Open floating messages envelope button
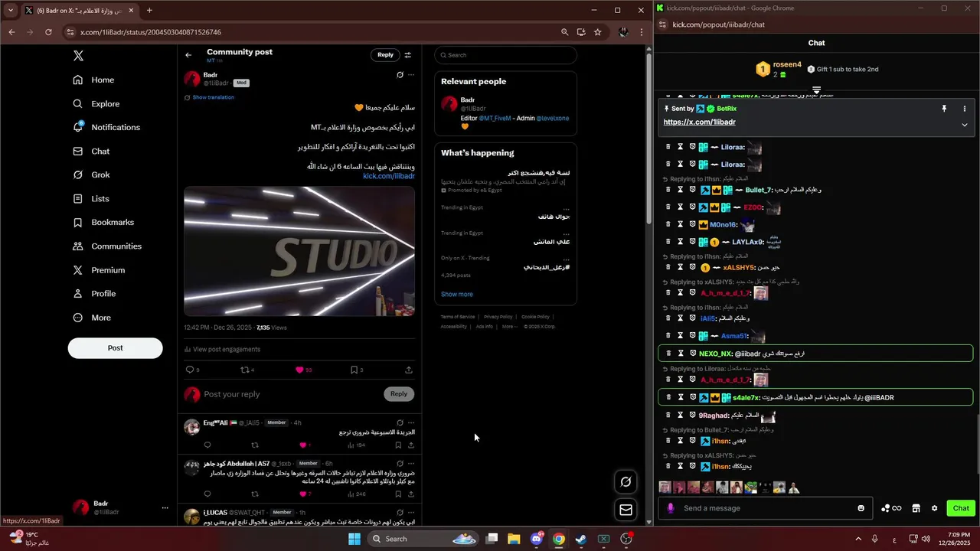The width and height of the screenshot is (980, 551). point(626,510)
